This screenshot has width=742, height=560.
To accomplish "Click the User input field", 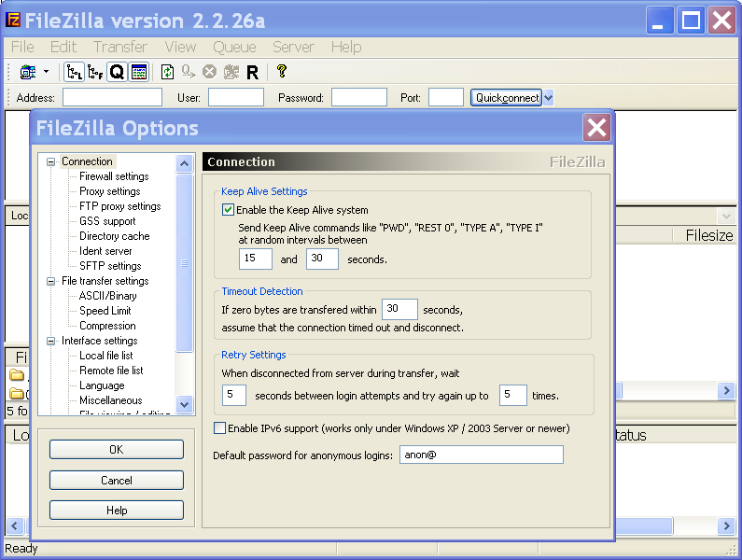I will coord(236,97).
